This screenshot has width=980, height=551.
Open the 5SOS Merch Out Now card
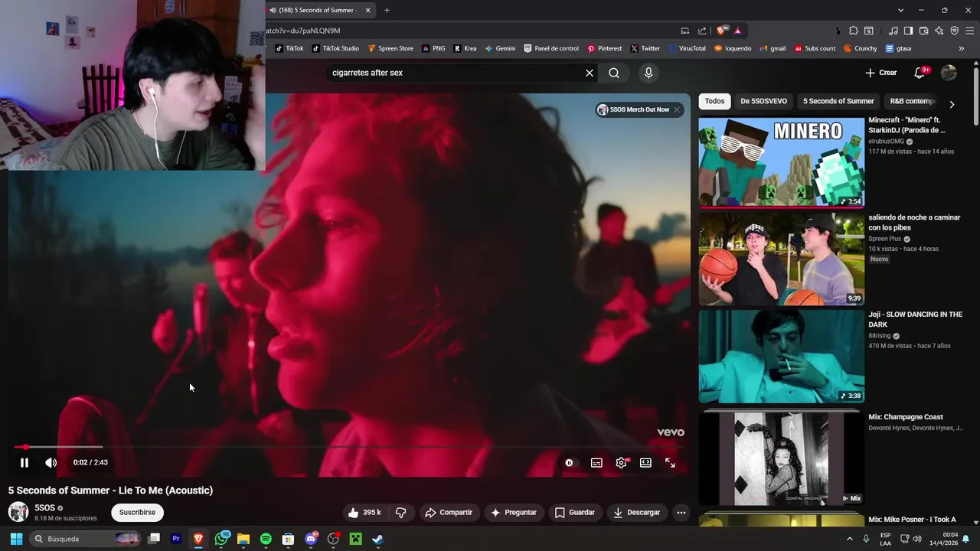click(633, 109)
